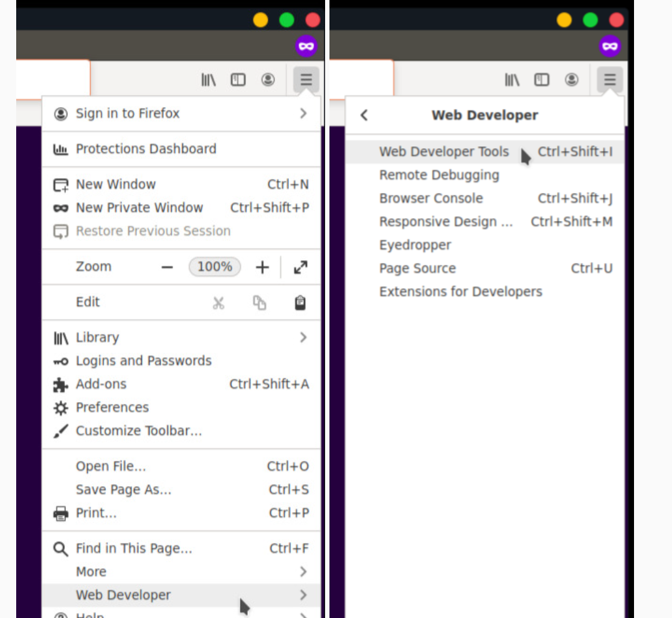
Task: Select Responsive Design Mode entry
Action: [446, 222]
